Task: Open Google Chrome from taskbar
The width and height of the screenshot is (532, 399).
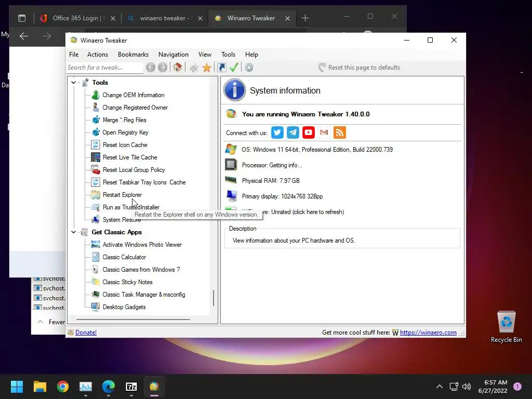Action: click(x=63, y=387)
